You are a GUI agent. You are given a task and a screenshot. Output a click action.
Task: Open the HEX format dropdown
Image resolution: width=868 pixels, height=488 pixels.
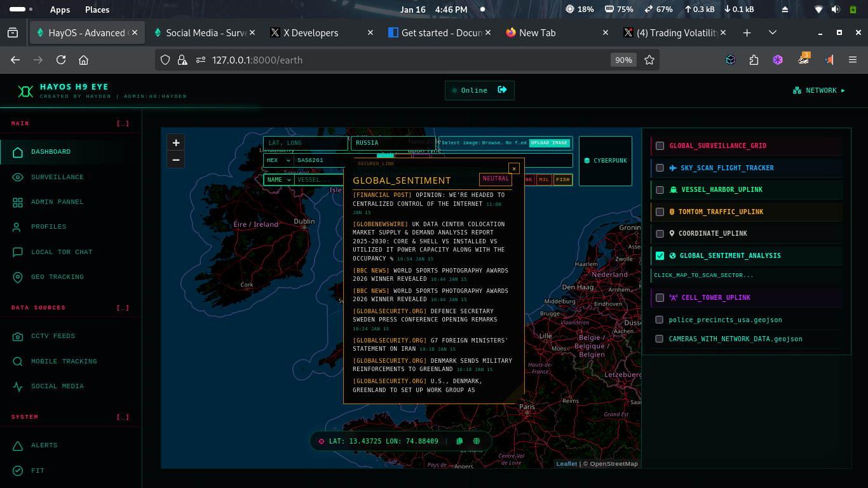(278, 161)
